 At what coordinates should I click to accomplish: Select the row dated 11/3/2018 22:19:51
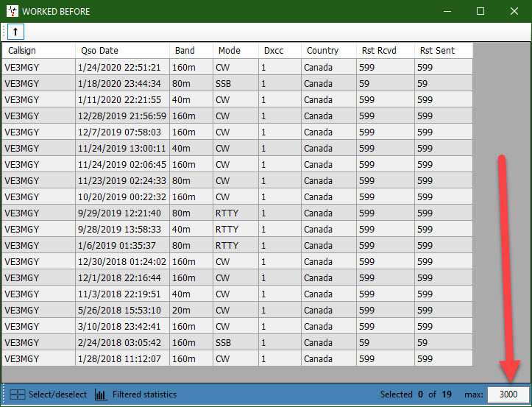[237, 294]
